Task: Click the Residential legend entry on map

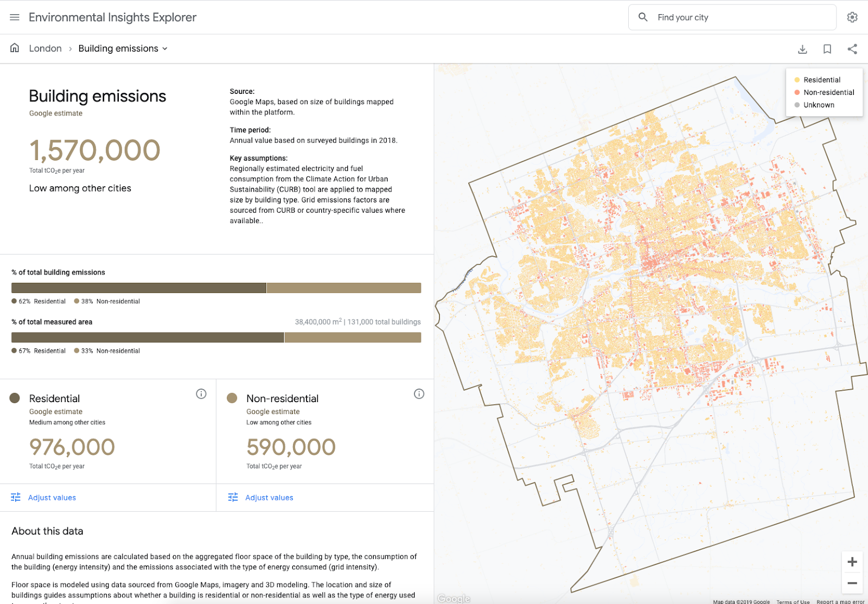Action: pos(818,80)
